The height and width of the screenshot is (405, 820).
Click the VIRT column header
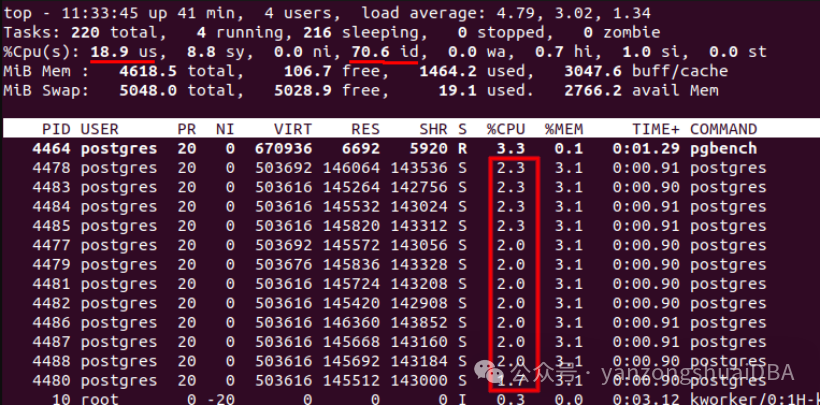coord(292,129)
